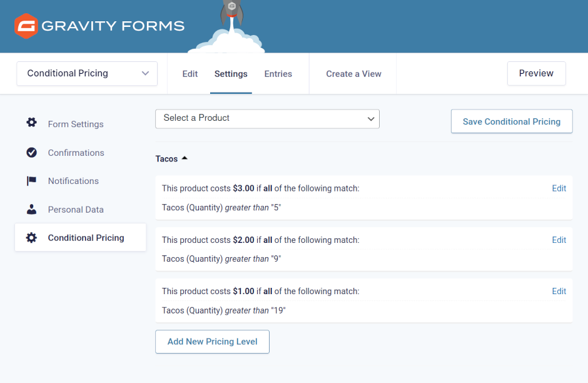Select the Settings tab
588x383 pixels.
[x=231, y=74]
